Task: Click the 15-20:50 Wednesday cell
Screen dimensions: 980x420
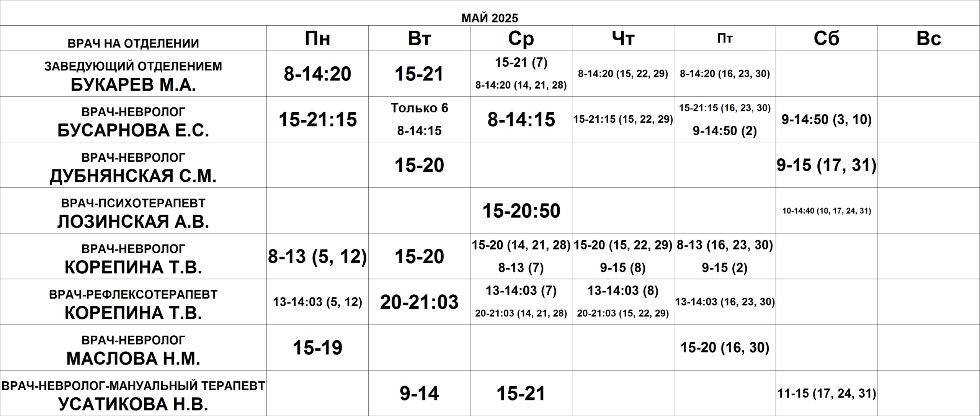Action: tap(521, 210)
